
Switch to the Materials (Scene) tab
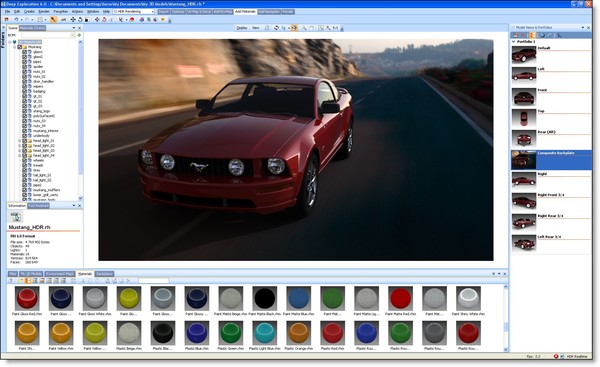click(x=33, y=28)
